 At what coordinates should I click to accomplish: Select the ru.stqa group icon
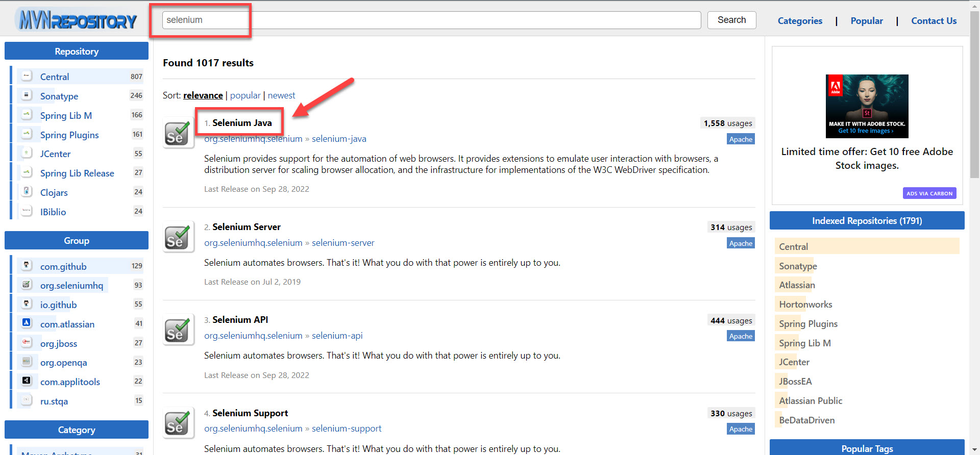[x=27, y=400]
